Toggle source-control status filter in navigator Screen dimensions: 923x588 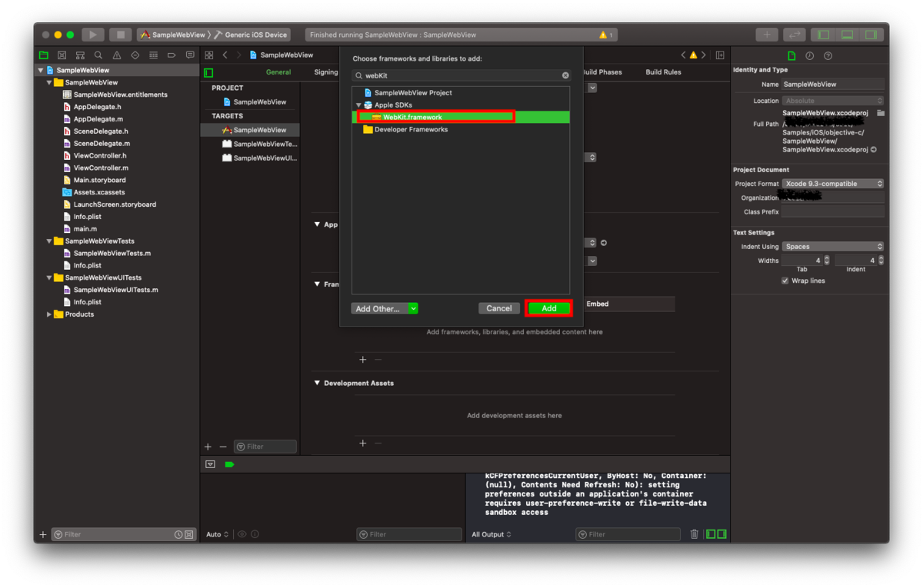click(x=189, y=534)
